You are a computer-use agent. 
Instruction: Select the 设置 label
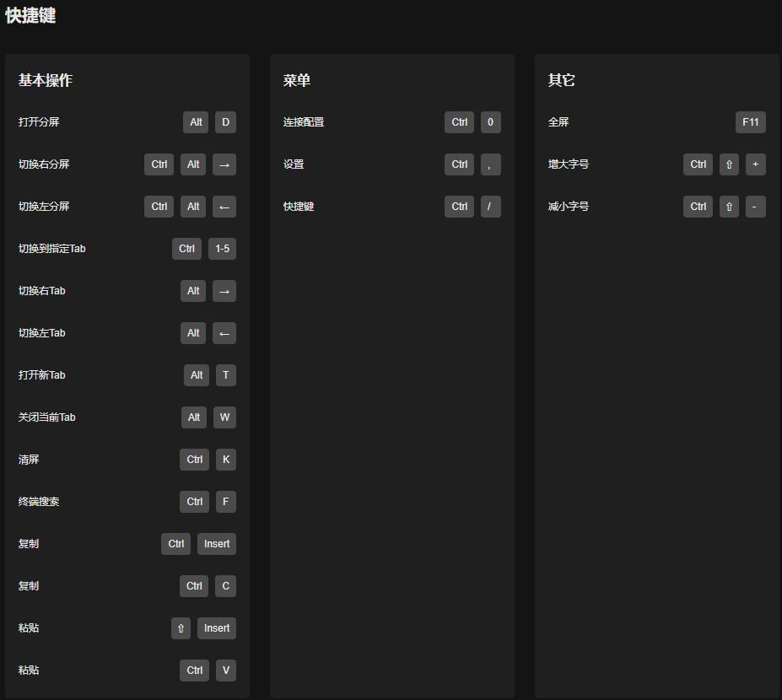(x=294, y=164)
